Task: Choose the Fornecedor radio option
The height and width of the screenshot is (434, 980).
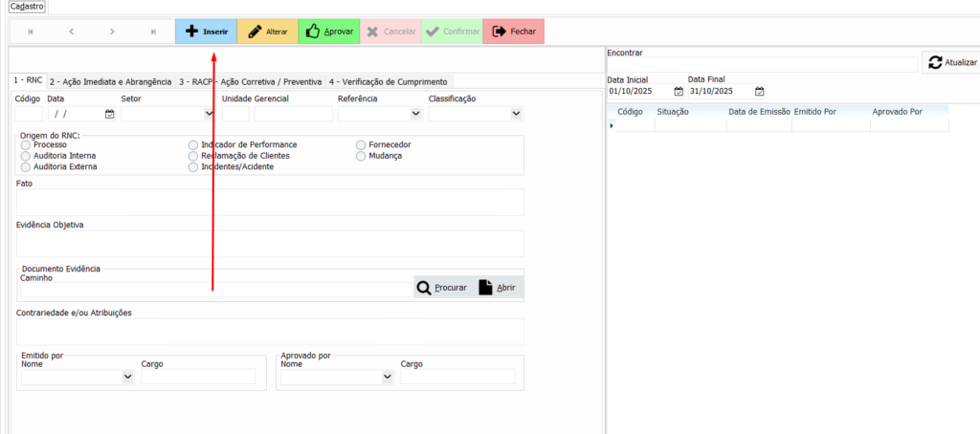Action: pos(361,145)
